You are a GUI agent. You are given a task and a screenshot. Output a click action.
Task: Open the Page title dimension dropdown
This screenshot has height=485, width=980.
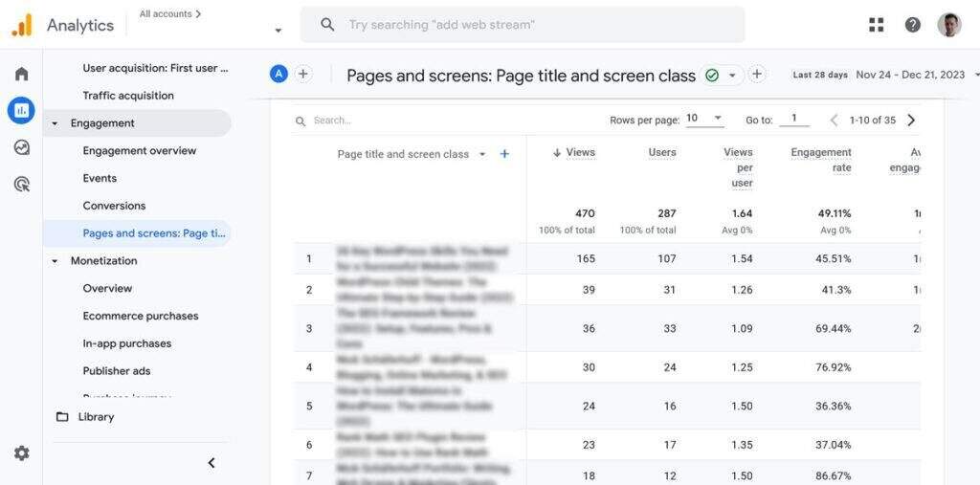pos(482,154)
